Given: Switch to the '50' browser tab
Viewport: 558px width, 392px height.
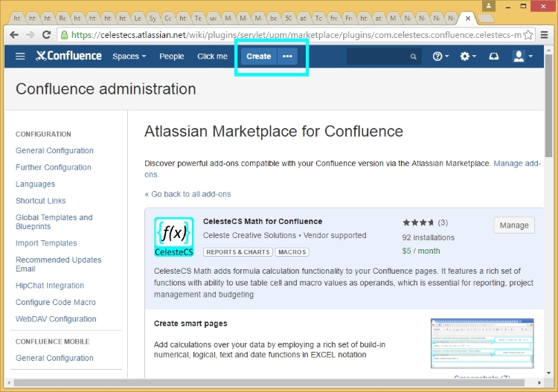Looking at the screenshot, I should (289, 18).
